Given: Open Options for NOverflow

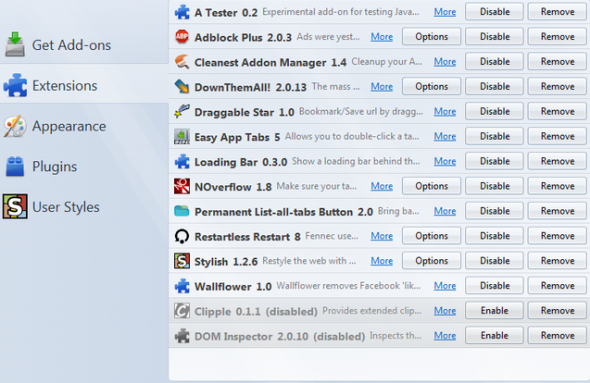Looking at the screenshot, I should click(432, 186).
